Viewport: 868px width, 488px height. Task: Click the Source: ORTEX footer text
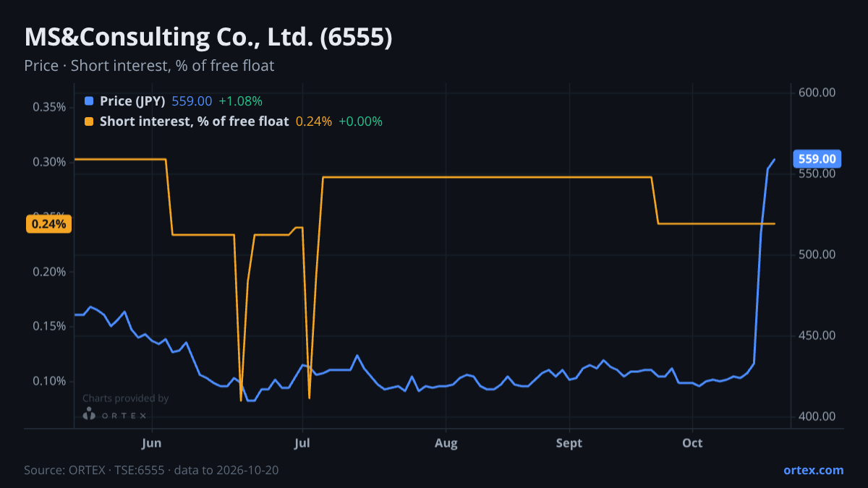point(151,470)
